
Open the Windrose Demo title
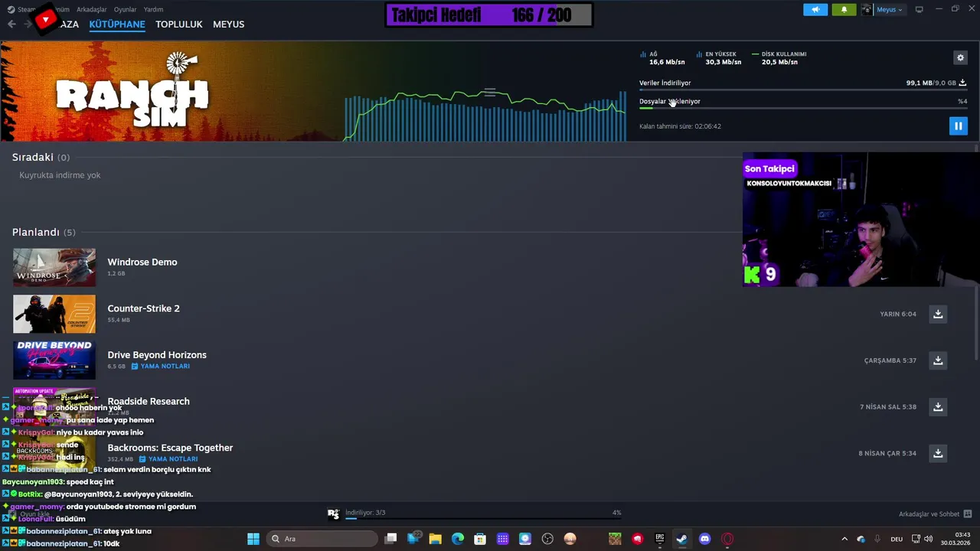(x=142, y=262)
